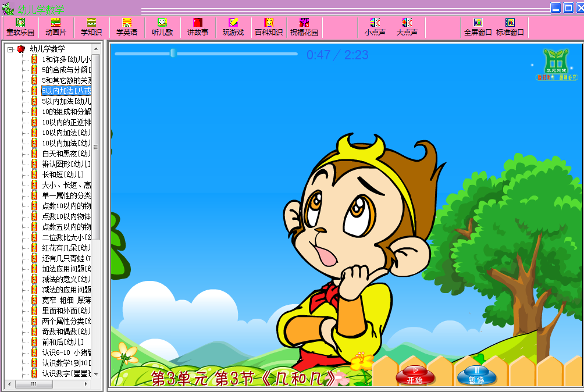Open lesson 辨认图形[幼儿]

click(x=66, y=164)
